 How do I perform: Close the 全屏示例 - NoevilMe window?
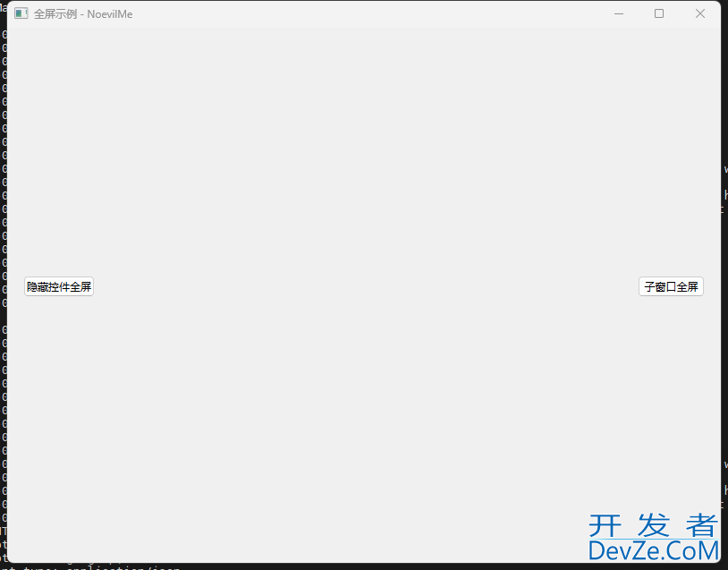tap(700, 14)
